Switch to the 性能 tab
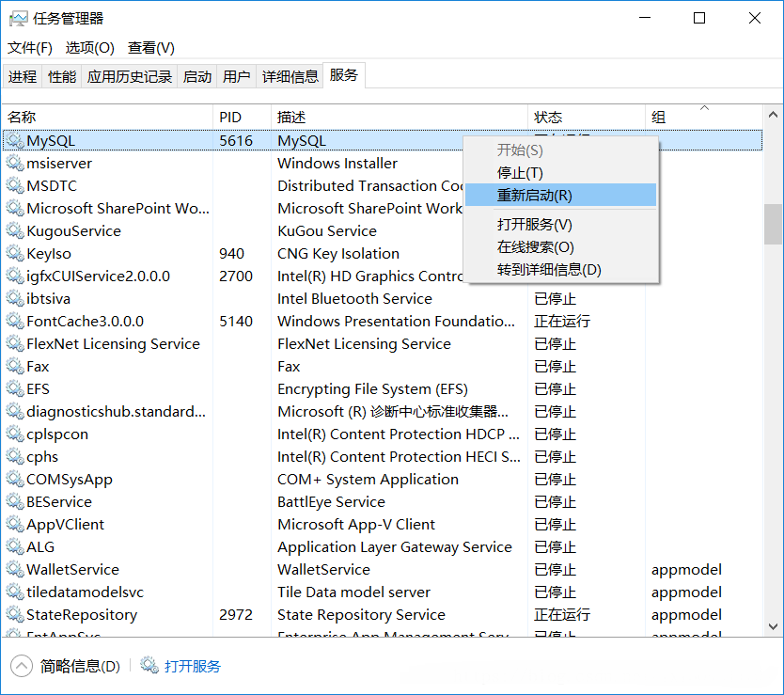The width and height of the screenshot is (784, 695). tap(62, 77)
